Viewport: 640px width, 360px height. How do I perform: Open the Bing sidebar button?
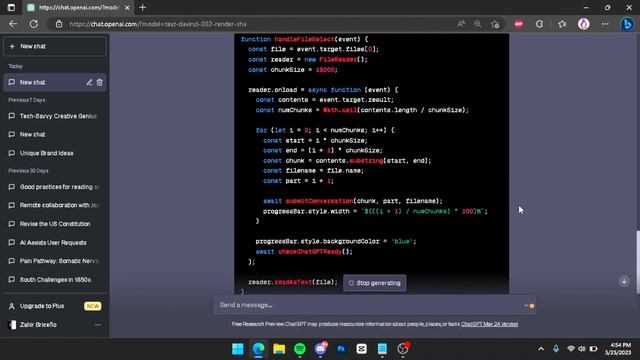tap(627, 24)
